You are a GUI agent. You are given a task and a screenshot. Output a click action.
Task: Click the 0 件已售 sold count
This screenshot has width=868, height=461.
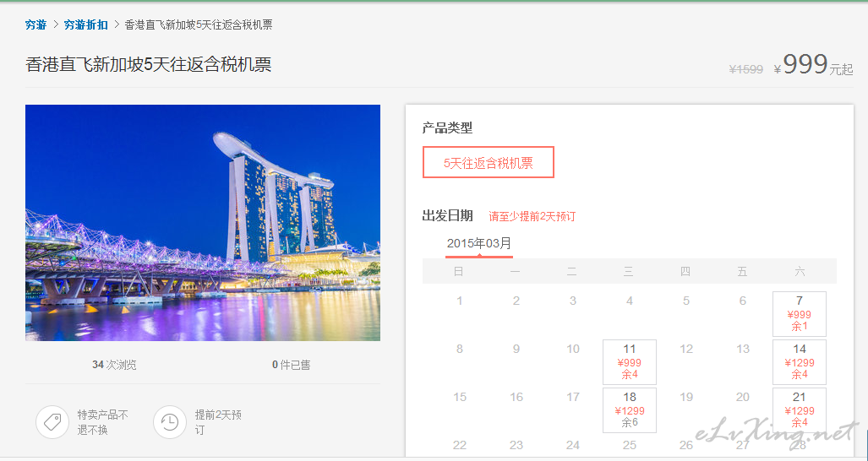point(292,365)
